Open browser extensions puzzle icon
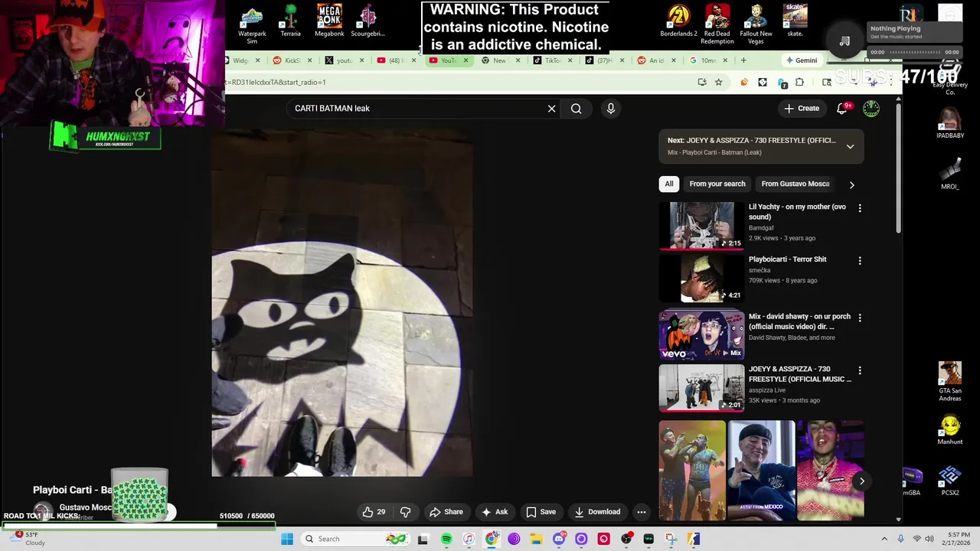 click(799, 82)
